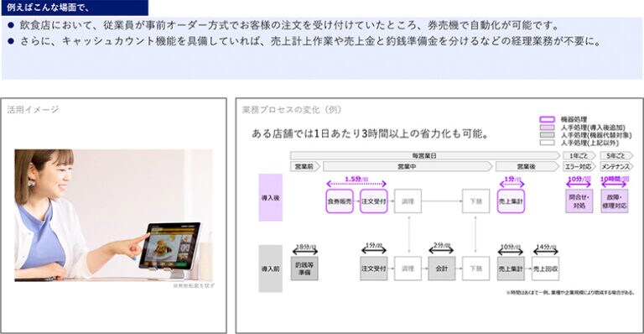Select the 売上回収 box
Viewport: 644px width, 334px height.
[x=545, y=269]
